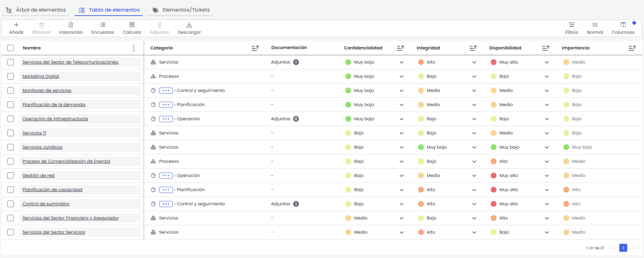Click the Calcular toolbar icon
Image resolution: width=644 pixels, height=258 pixels.
132,25
